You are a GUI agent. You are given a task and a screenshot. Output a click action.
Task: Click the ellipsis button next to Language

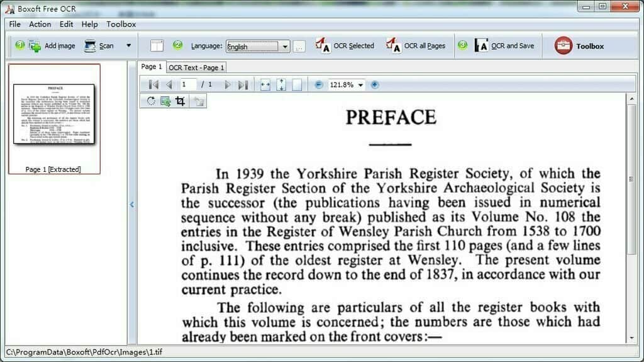(x=299, y=47)
